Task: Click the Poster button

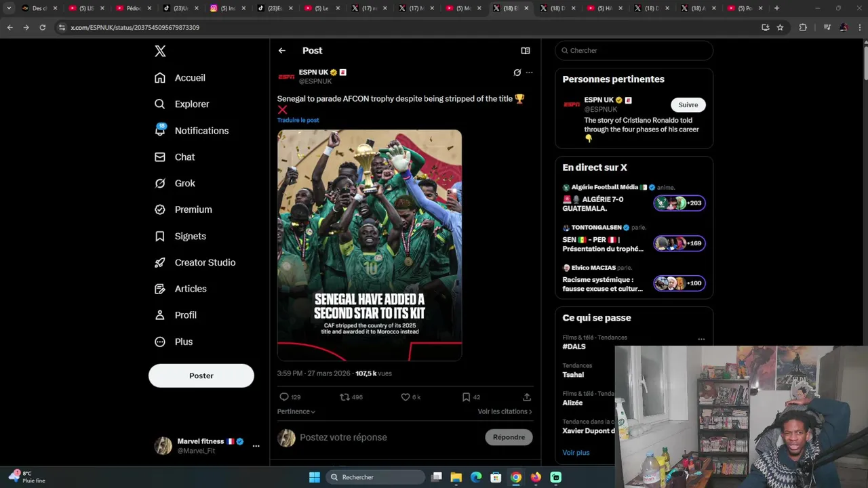Action: pos(201,375)
